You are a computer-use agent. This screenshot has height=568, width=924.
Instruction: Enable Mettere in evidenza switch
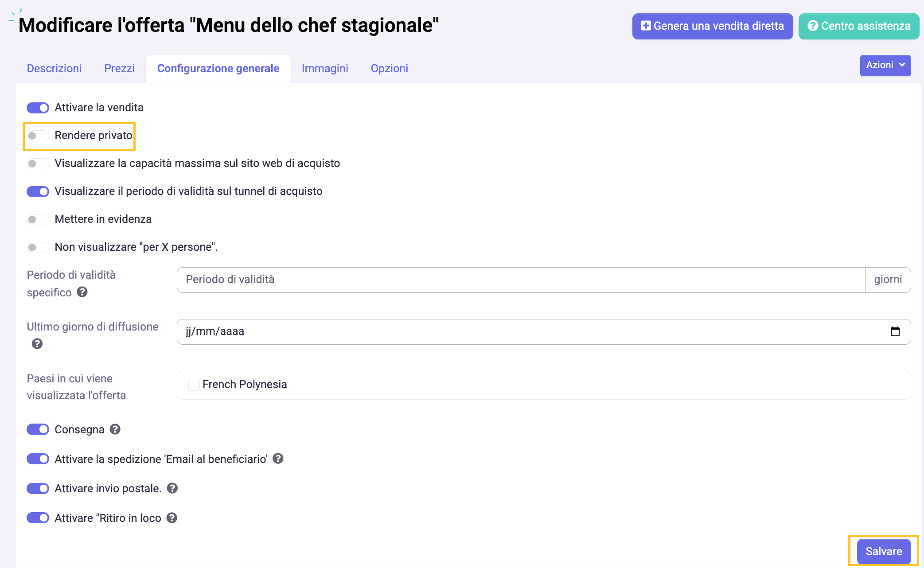point(38,219)
